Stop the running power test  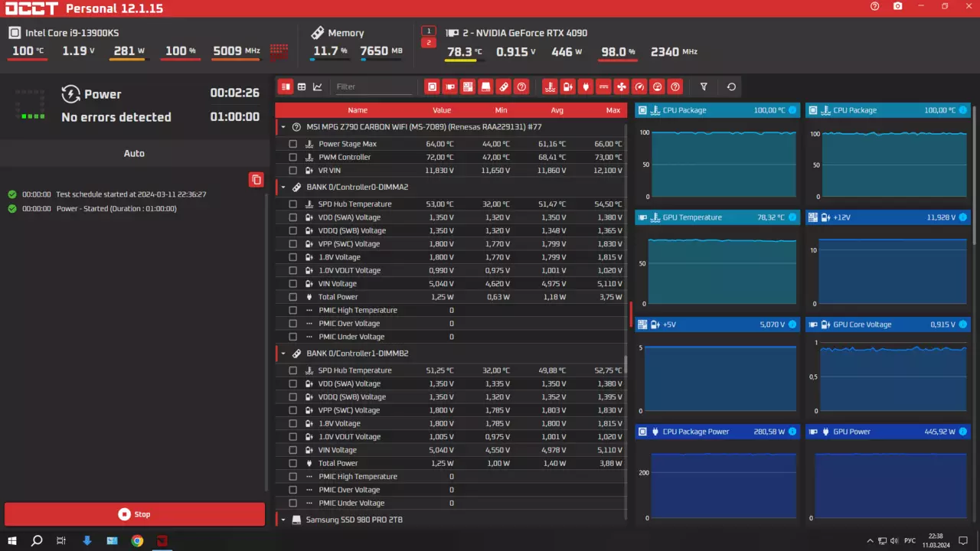click(135, 514)
